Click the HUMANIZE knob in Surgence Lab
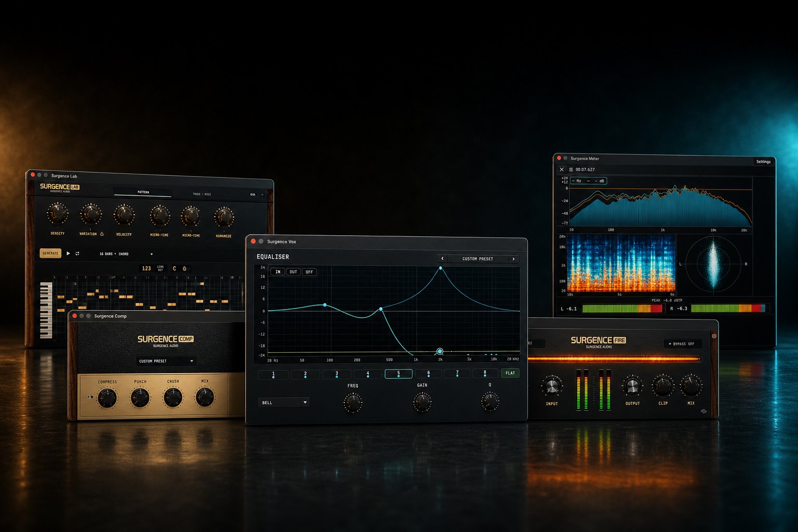The width and height of the screenshot is (798, 532). pos(224,217)
